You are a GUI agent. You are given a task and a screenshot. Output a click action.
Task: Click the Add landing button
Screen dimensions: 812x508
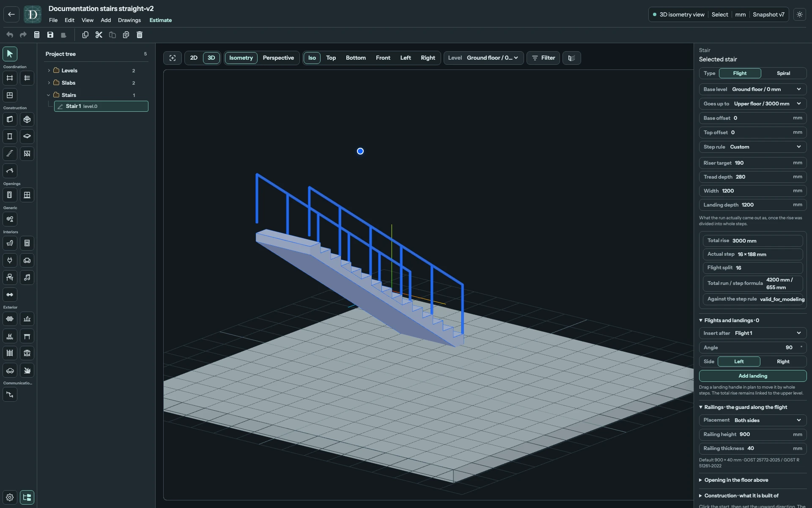point(753,376)
